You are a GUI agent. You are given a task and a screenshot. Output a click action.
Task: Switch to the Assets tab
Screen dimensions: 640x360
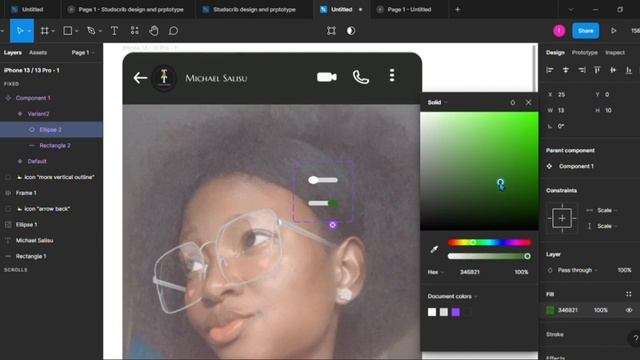click(38, 53)
